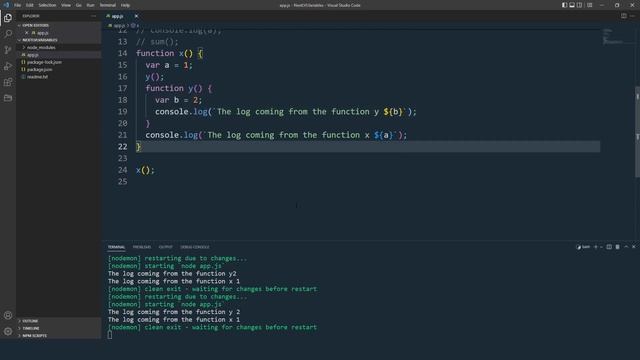
Task: Open the folder icon view below Extensions
Action: tap(8, 98)
